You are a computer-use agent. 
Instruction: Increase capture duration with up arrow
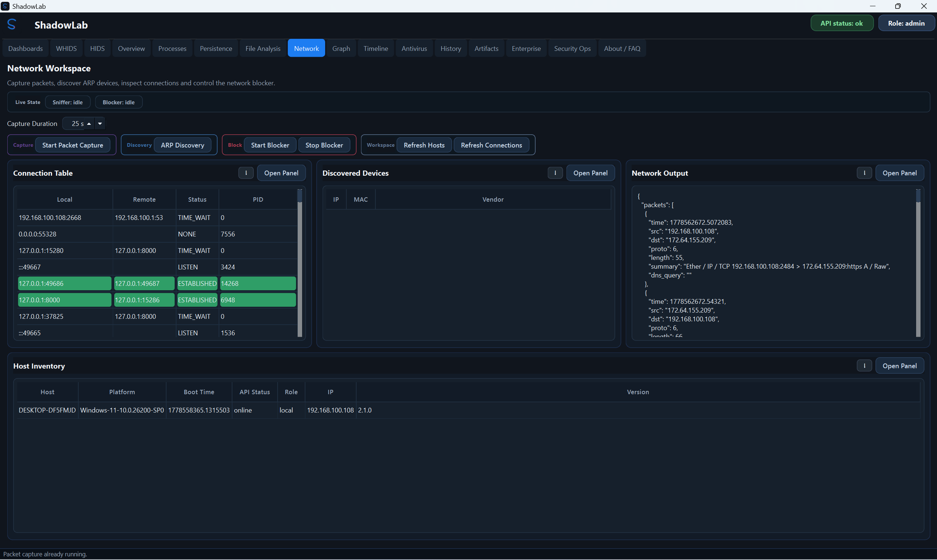(x=89, y=124)
